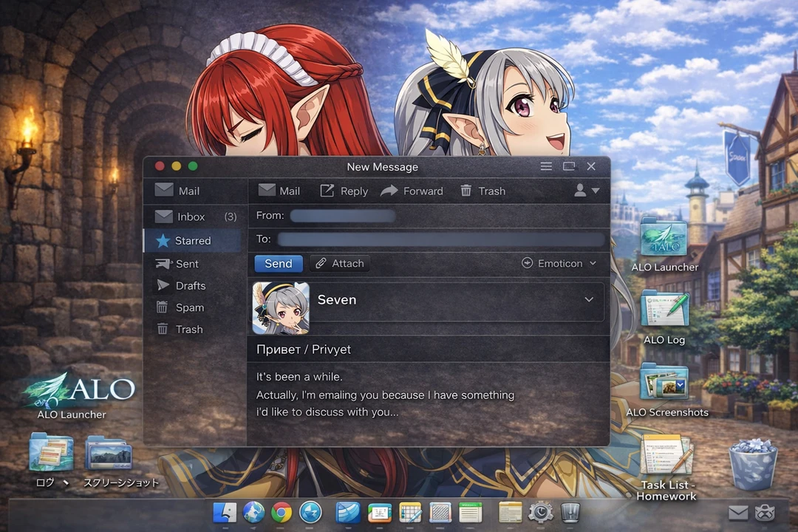
Task: Click the Trash icon in toolbar
Action: 466,191
